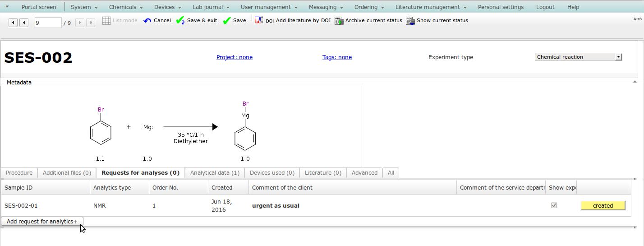
Task: Switch to Analytical data tab
Action: point(215,173)
